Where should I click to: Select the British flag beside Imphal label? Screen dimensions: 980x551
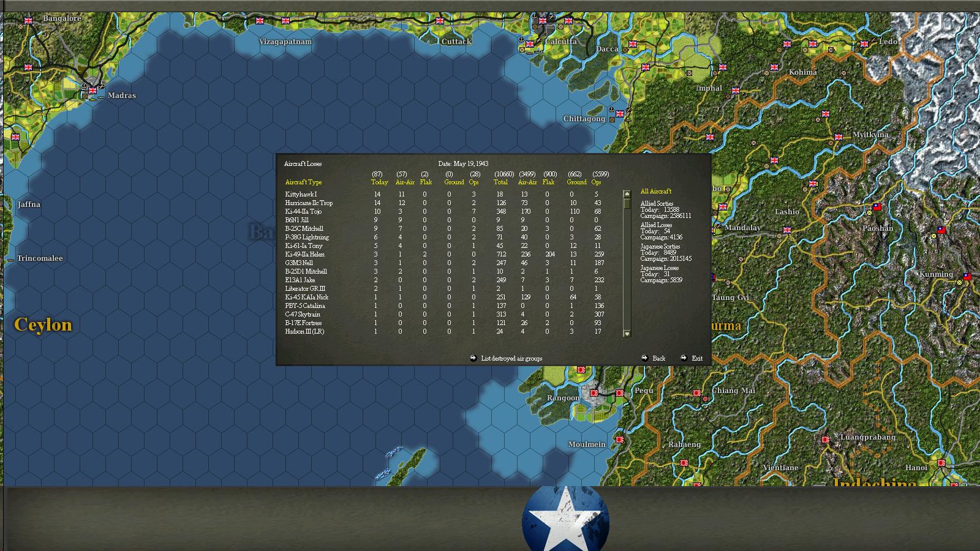tap(736, 91)
